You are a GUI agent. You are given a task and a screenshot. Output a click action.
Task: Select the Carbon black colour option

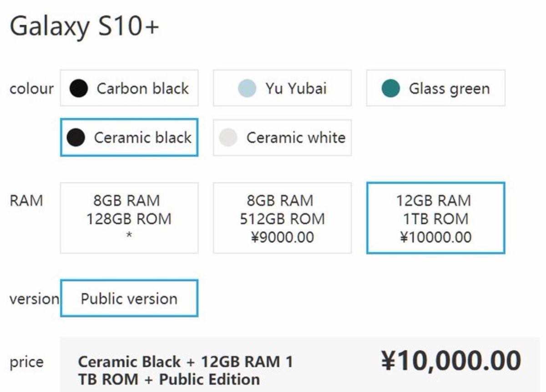coord(129,89)
